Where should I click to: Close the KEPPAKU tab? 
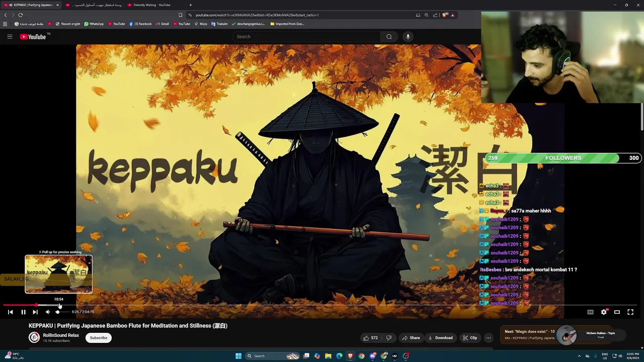pos(57,5)
